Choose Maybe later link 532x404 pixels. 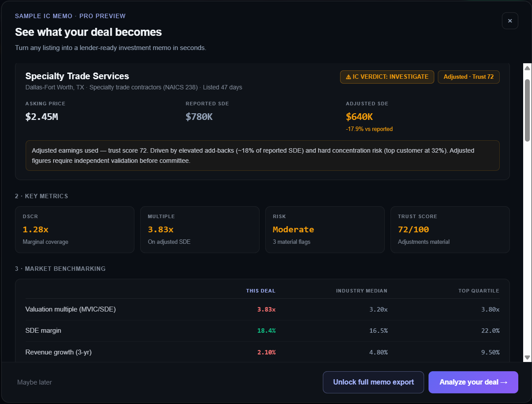34,382
